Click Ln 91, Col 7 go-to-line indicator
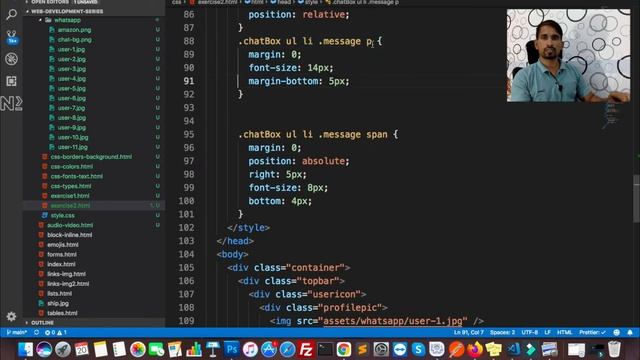This screenshot has height=360, width=640. [469, 333]
